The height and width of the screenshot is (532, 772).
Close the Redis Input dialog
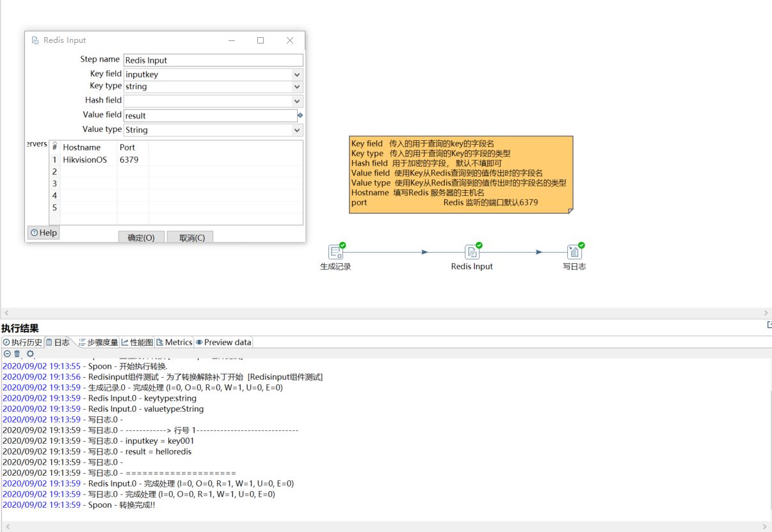(x=290, y=40)
